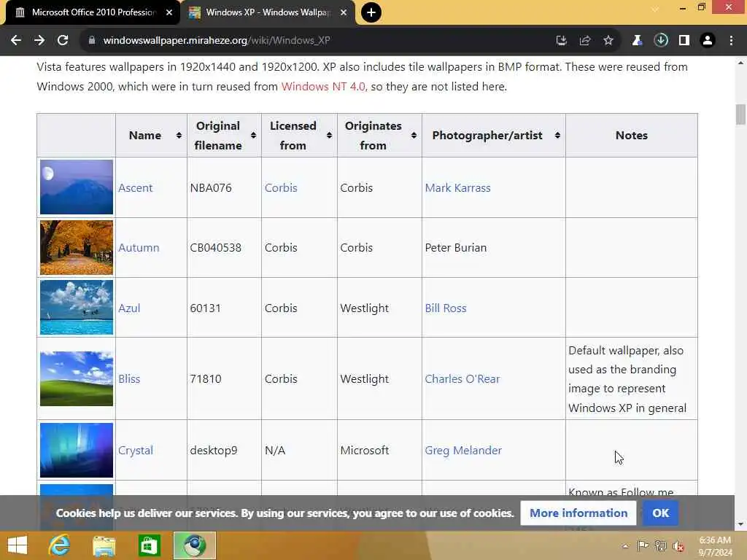Select the Windows XP - Windows Wallpaper tab
Image resolution: width=747 pixels, height=560 pixels.
click(268, 12)
